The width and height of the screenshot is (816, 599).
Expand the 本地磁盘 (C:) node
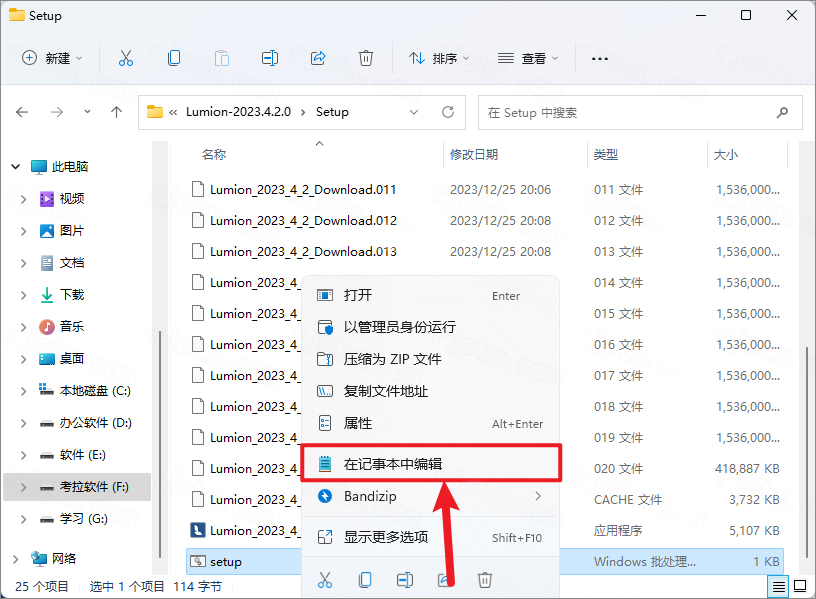23,391
